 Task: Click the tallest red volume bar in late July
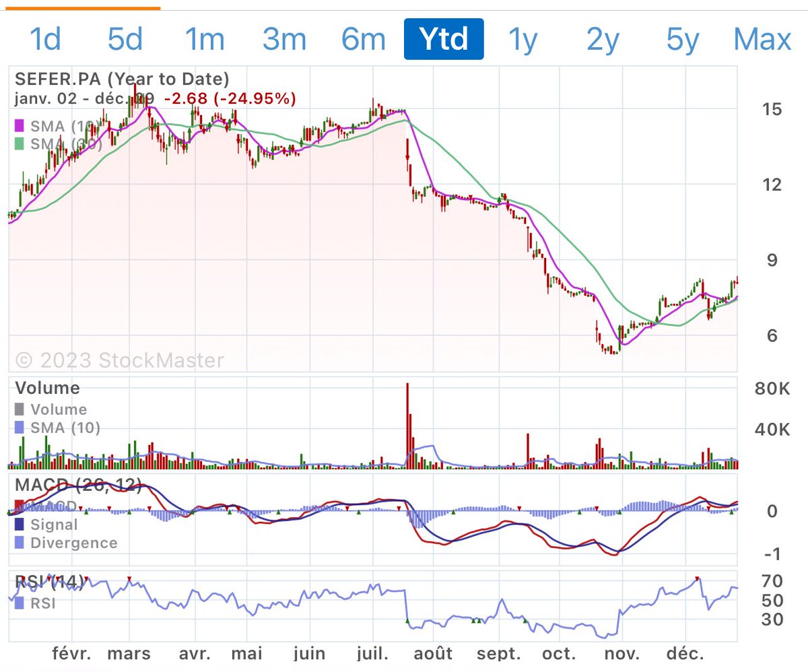click(x=407, y=426)
